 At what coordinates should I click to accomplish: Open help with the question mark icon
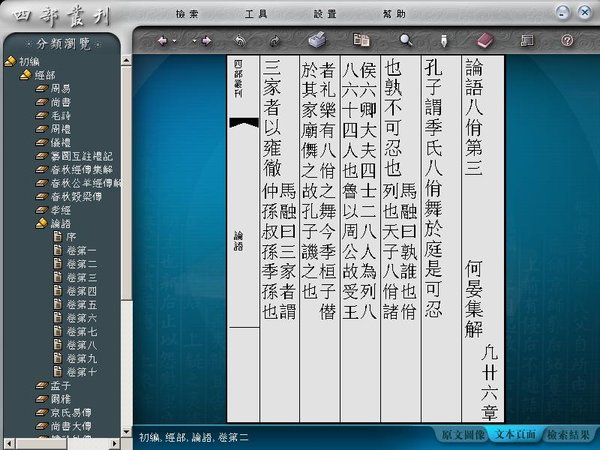tap(567, 40)
